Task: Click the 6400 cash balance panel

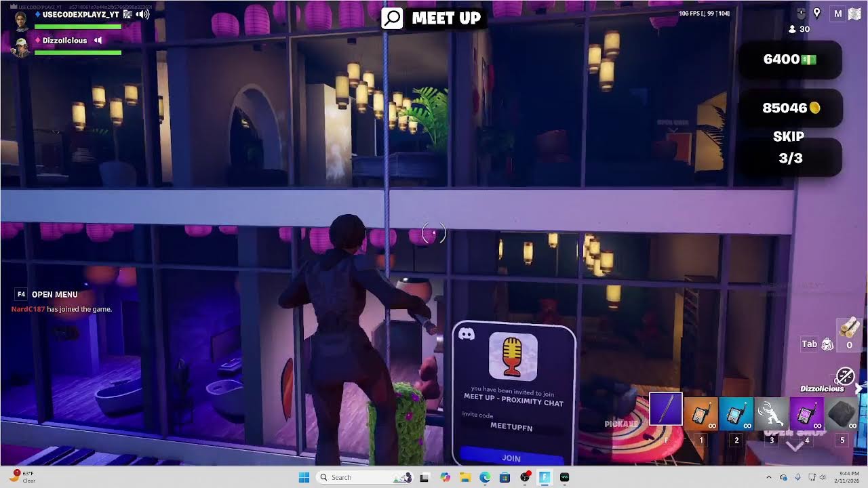Action: tap(790, 60)
